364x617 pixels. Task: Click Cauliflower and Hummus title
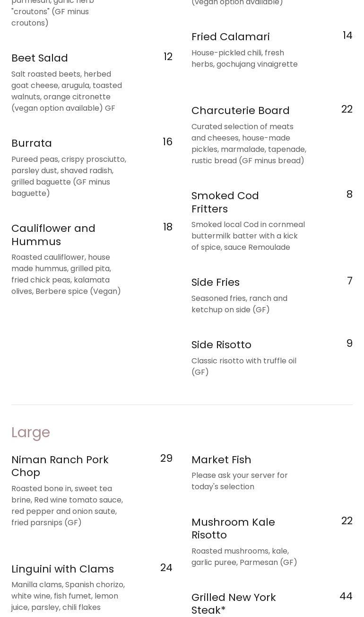[x=53, y=235]
